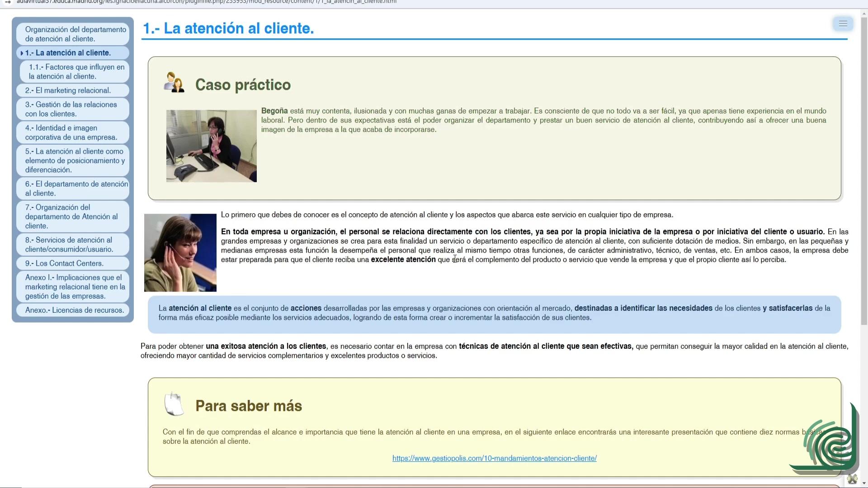Click the Para saber más paper icon

click(x=174, y=404)
